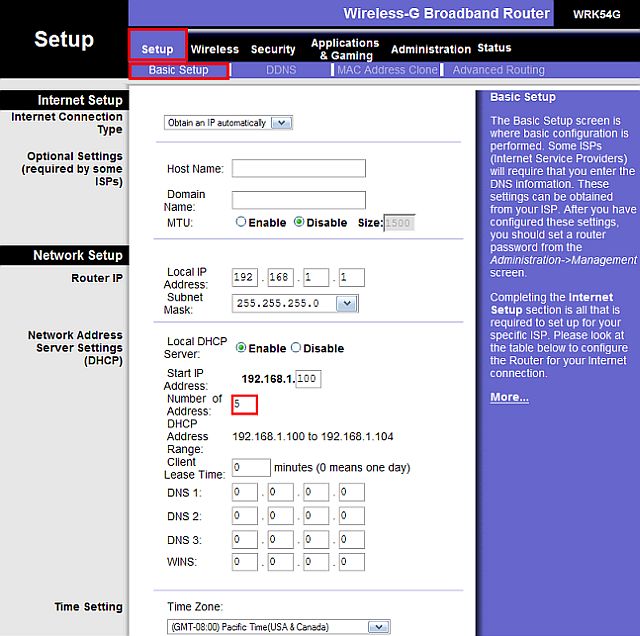Click the Wireless-G Broadband Router title

(x=446, y=13)
